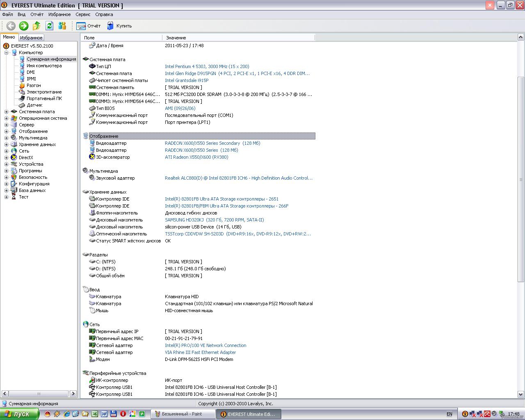This screenshot has height=420, width=525.
Task: Open SAMSUNG HD320KJ disk drive link
Action: (x=214, y=220)
